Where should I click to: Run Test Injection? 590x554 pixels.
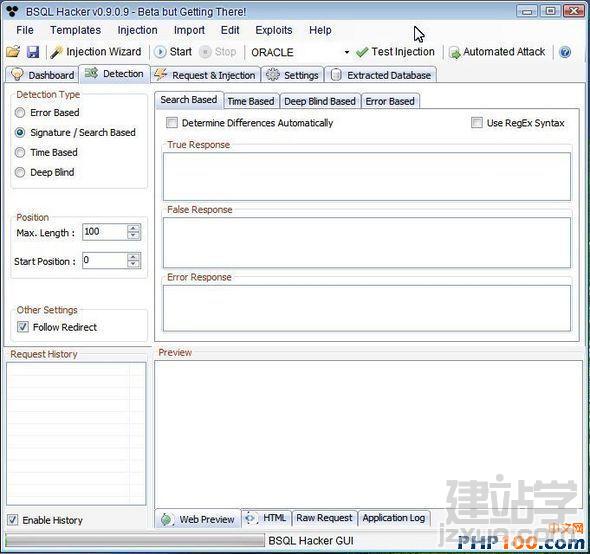point(395,52)
